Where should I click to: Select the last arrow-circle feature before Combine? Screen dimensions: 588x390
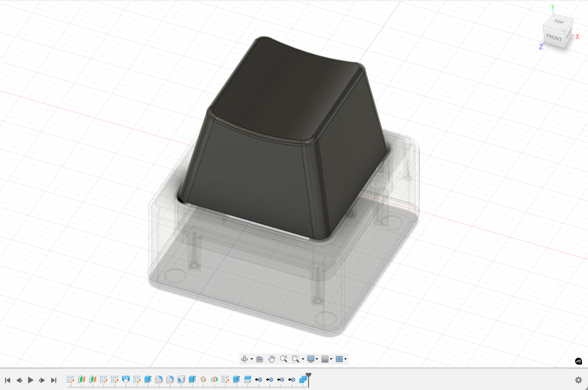point(292,380)
